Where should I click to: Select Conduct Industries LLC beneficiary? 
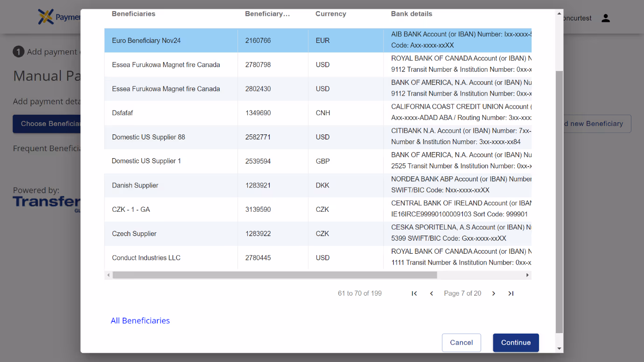pos(318,258)
